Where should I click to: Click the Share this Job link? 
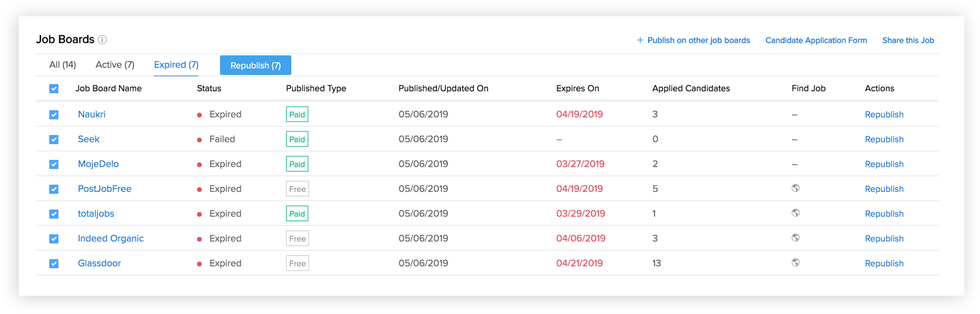[x=908, y=41]
